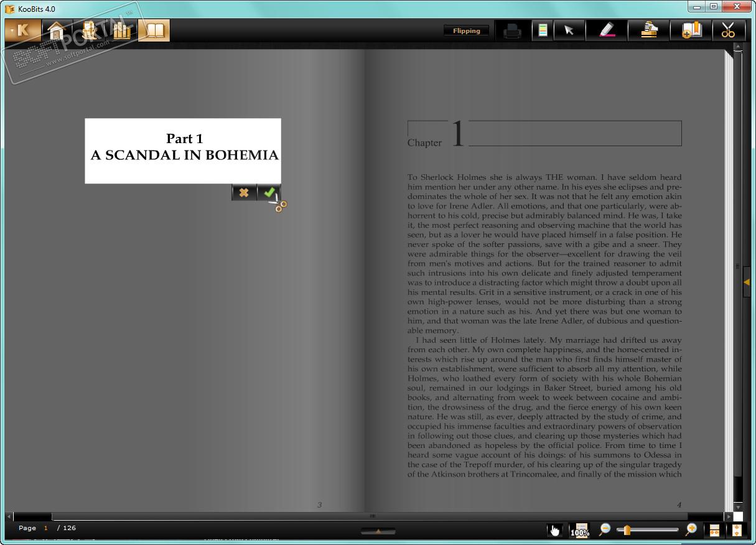Go to the Home screen icon
This screenshot has height=545, width=756.
[57, 30]
